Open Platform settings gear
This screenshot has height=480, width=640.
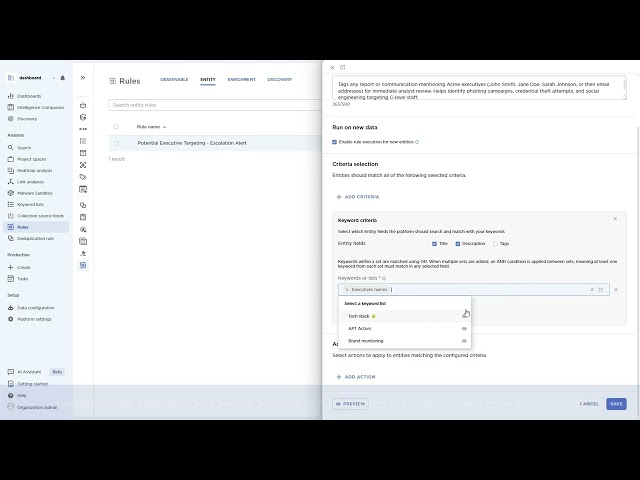click(x=29, y=319)
